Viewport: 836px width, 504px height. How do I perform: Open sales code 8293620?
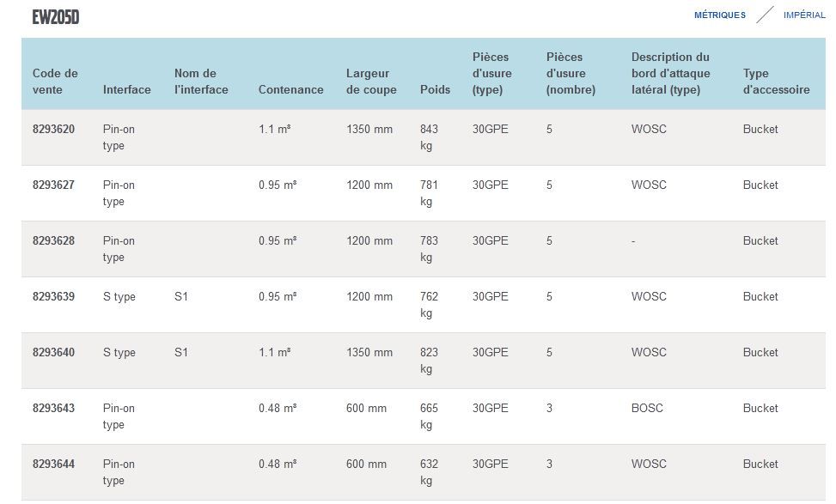(53, 130)
